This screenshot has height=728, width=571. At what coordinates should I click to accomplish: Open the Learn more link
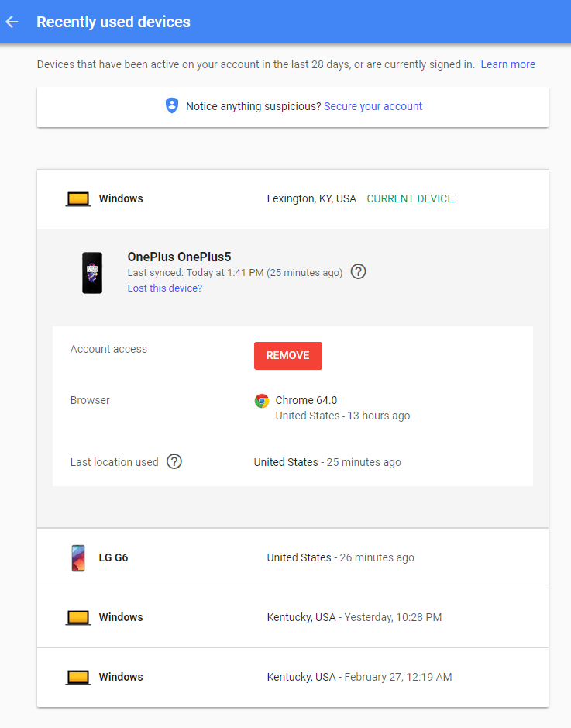pyautogui.click(x=507, y=64)
